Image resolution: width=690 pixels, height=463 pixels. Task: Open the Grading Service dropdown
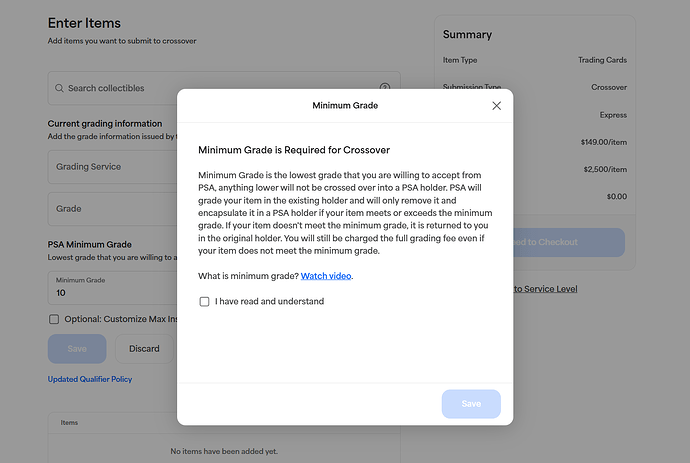[113, 167]
